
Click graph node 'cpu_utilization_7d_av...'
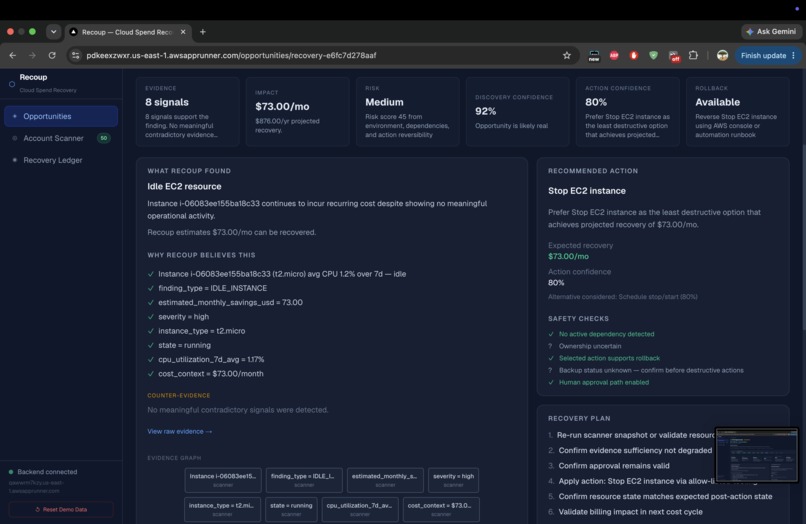359,509
